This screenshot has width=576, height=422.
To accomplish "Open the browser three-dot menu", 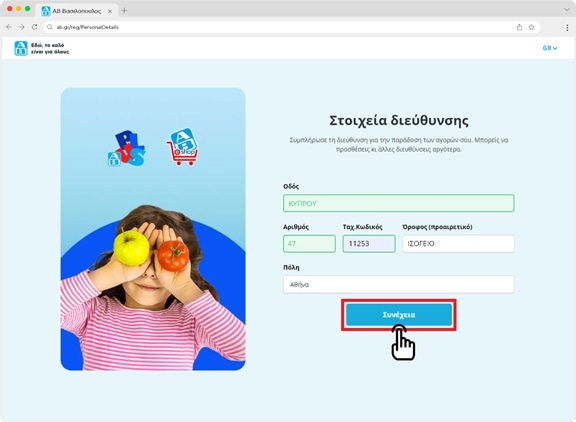I will coord(567,28).
